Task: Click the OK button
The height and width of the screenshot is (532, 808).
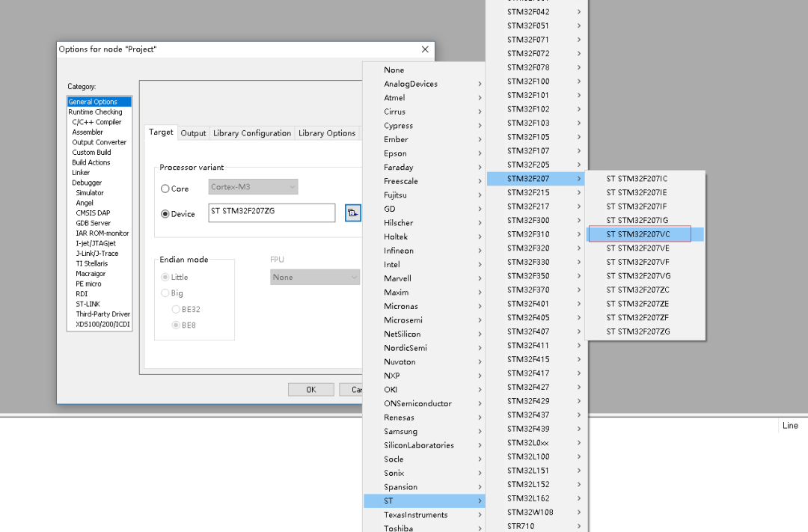Action: [x=310, y=390]
